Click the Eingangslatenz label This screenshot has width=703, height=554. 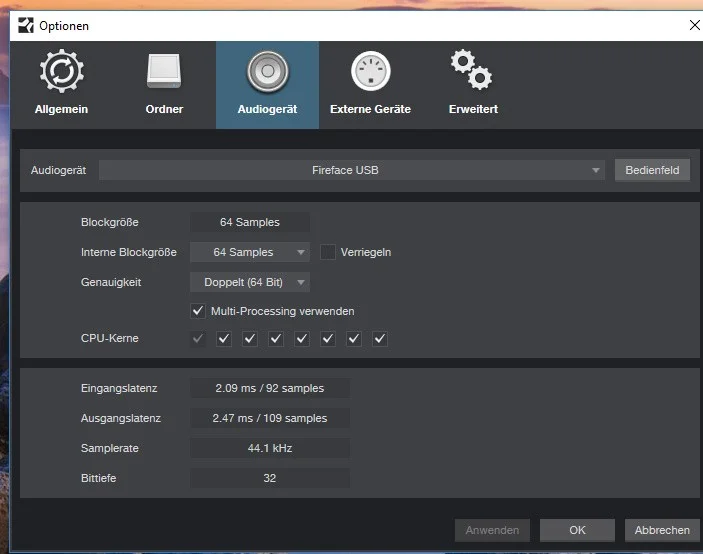(119, 388)
